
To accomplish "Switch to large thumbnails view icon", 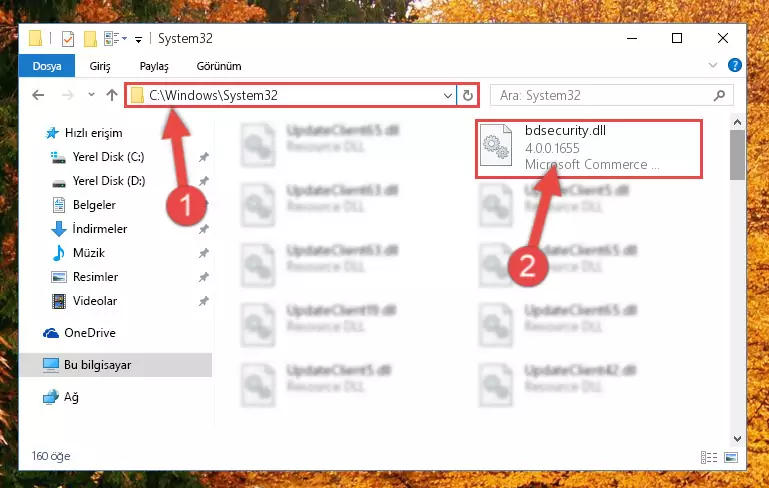I will tap(731, 457).
